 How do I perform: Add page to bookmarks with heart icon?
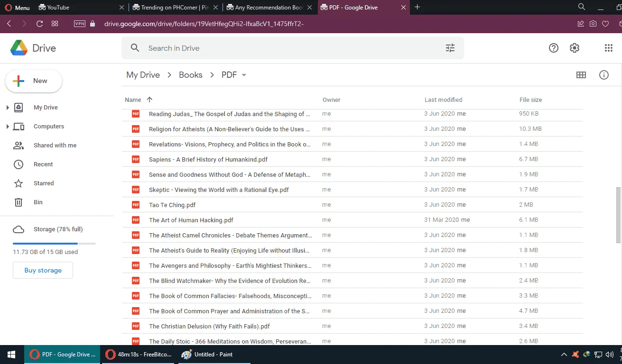pyautogui.click(x=605, y=24)
